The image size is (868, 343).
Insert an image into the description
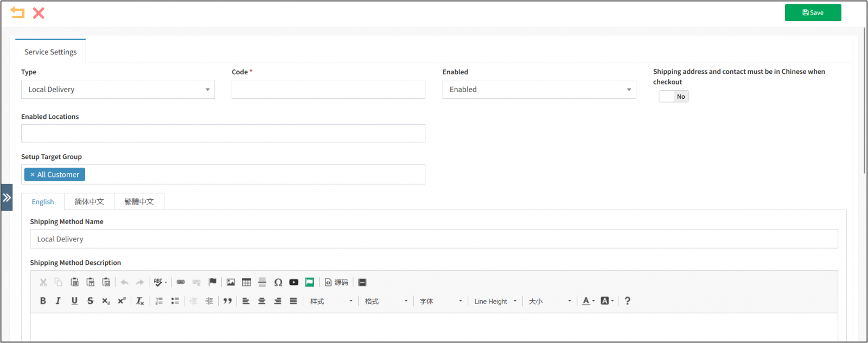231,282
